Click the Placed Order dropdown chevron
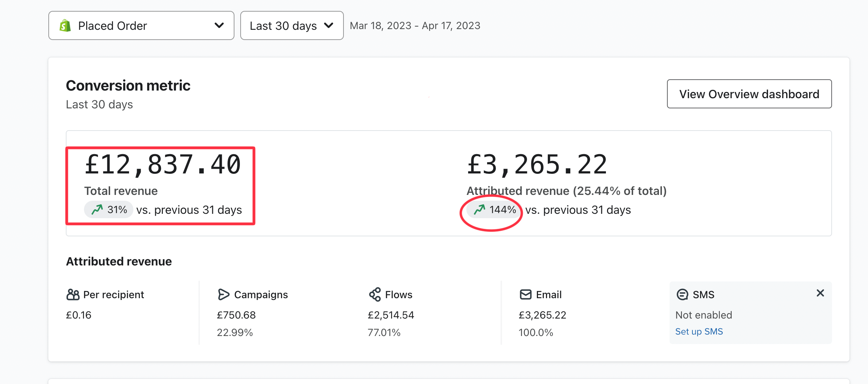Screen dimensions: 868x384 coord(219,25)
